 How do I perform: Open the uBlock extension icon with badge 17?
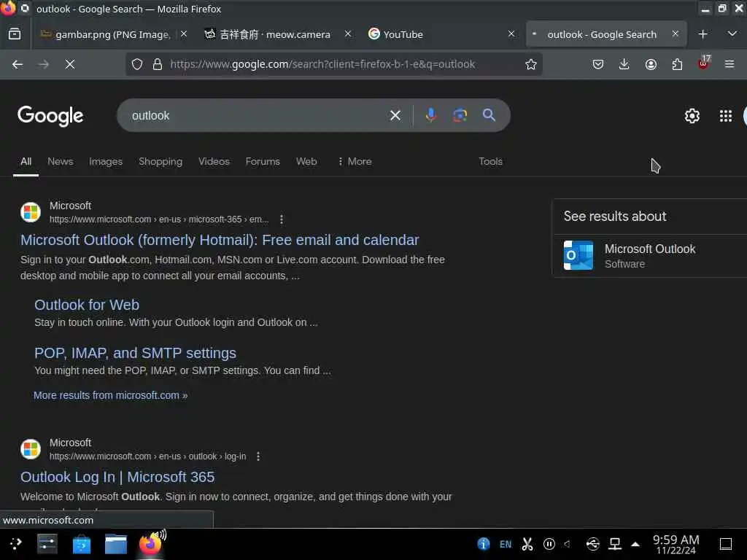tap(704, 63)
